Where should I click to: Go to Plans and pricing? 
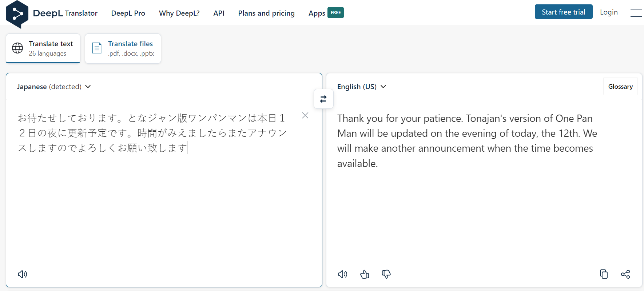tap(266, 13)
